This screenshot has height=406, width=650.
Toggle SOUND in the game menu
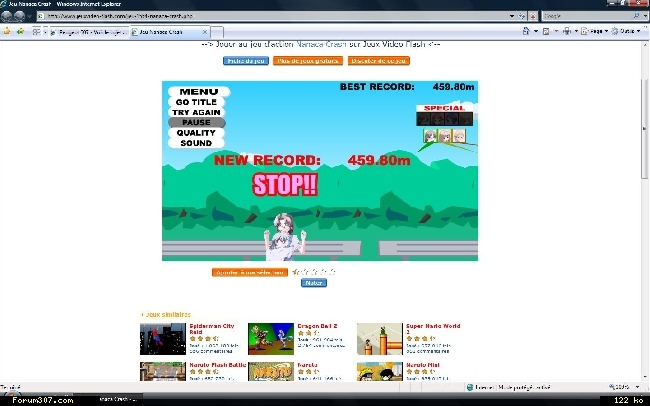(196, 143)
